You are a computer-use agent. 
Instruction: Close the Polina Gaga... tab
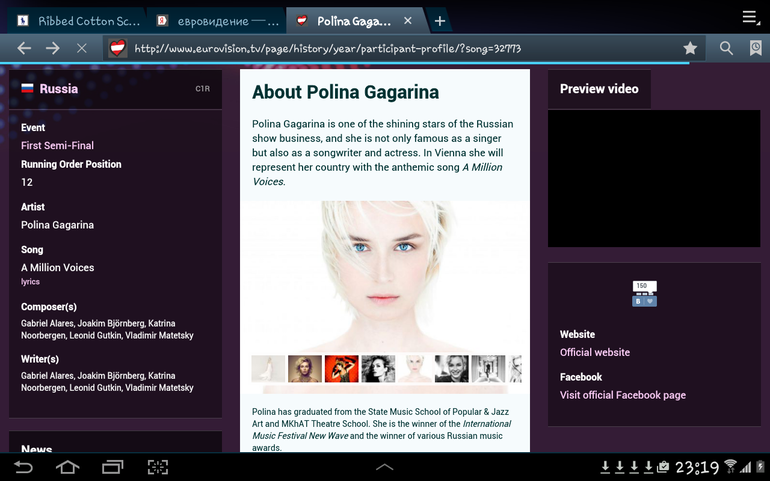(408, 21)
